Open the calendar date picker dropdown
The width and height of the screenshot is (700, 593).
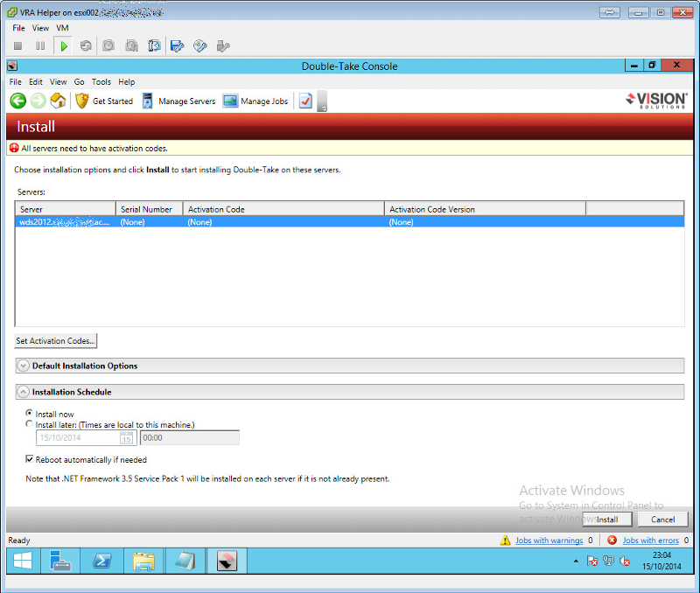coord(126,438)
